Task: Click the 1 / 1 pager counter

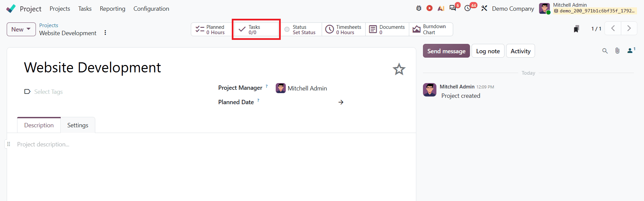Action: 596,29
